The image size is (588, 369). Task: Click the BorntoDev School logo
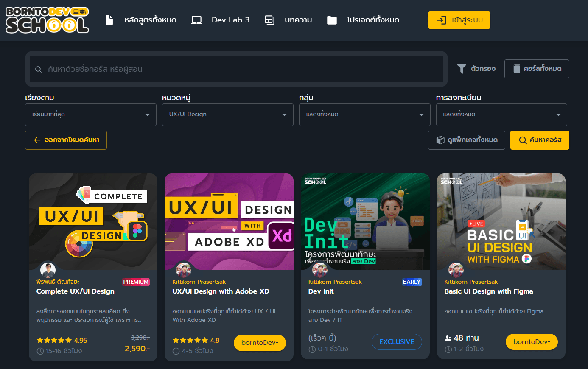47,20
